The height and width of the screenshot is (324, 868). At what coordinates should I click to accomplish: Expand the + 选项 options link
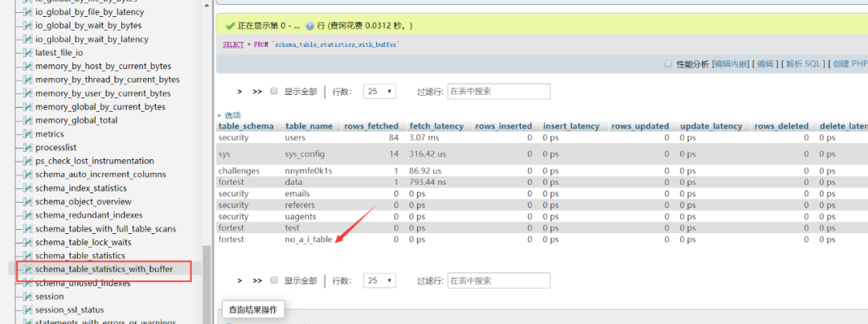coord(229,115)
